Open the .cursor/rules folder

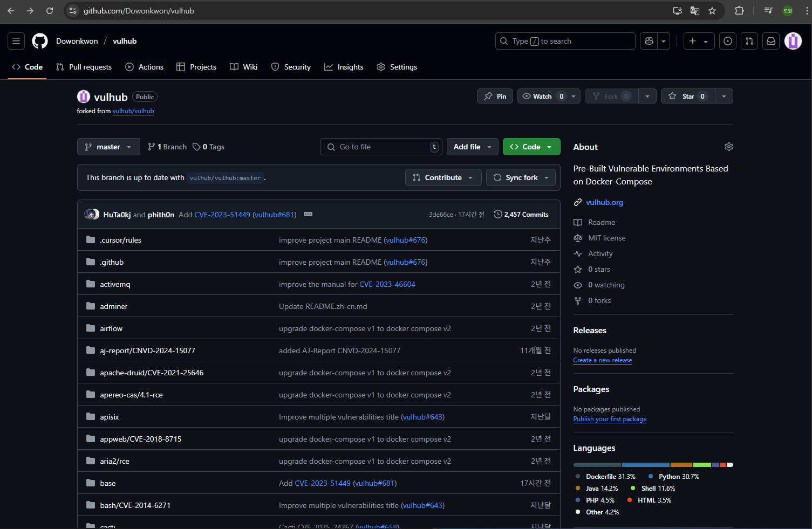120,240
